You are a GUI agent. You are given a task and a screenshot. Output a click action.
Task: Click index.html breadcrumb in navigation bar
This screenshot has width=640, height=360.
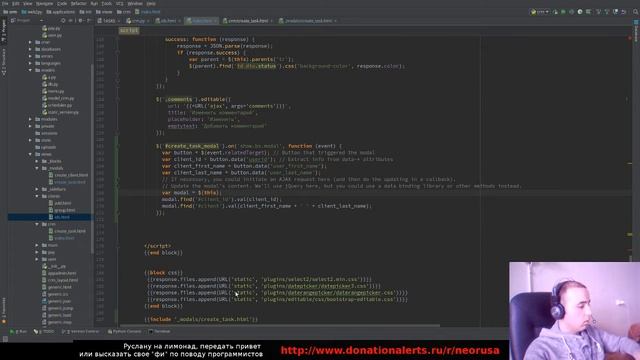coord(148,12)
